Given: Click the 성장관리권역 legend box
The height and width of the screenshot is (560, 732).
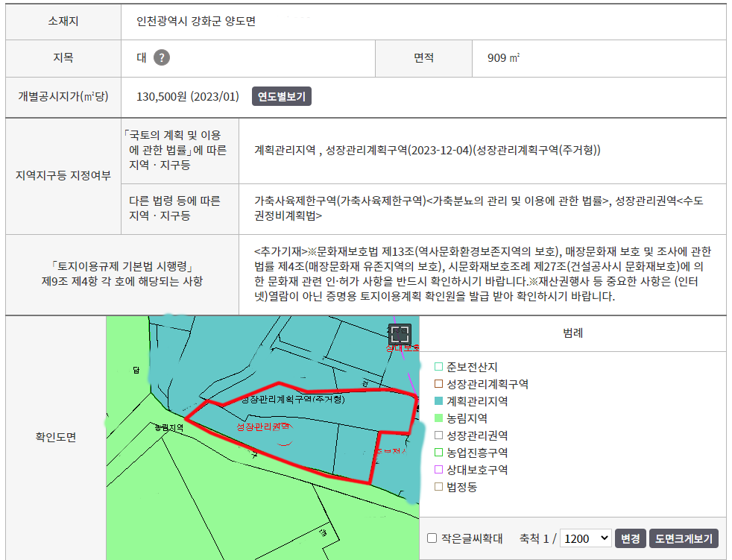Looking at the screenshot, I should coord(438,435).
